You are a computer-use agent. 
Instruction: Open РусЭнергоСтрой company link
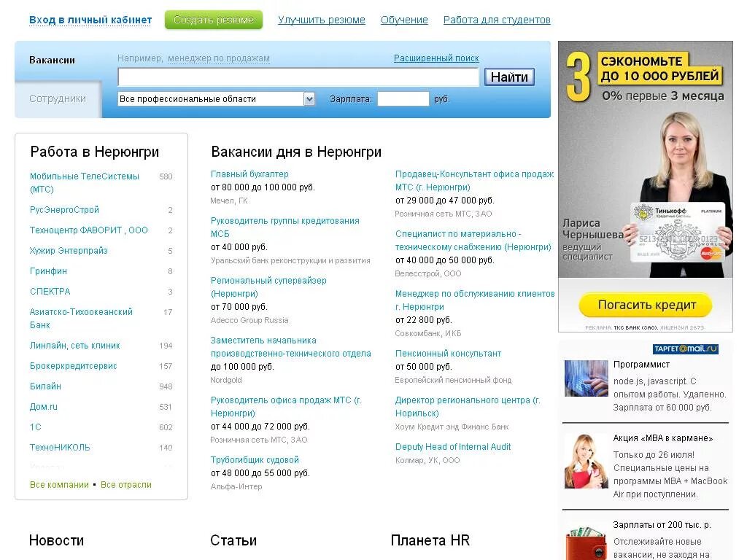(64, 210)
